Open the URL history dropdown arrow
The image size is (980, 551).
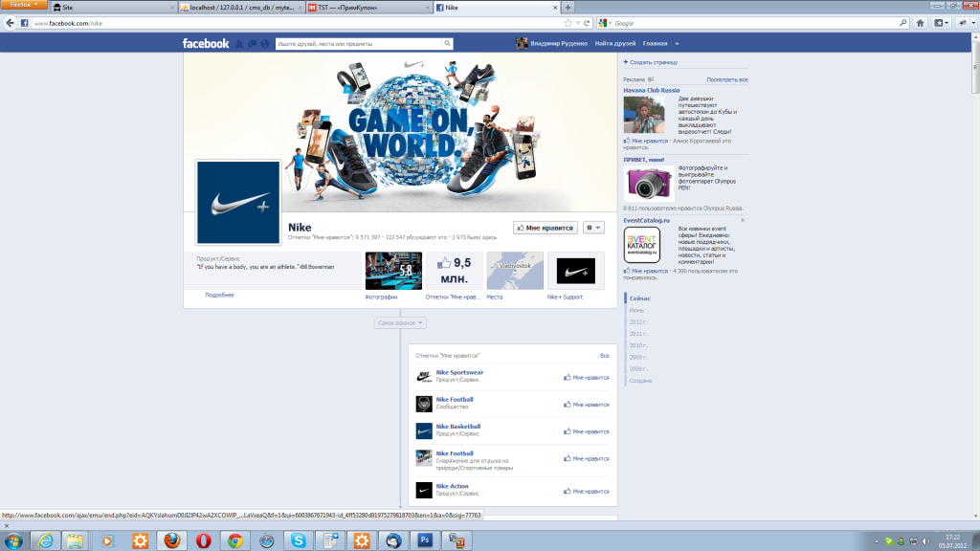click(577, 23)
